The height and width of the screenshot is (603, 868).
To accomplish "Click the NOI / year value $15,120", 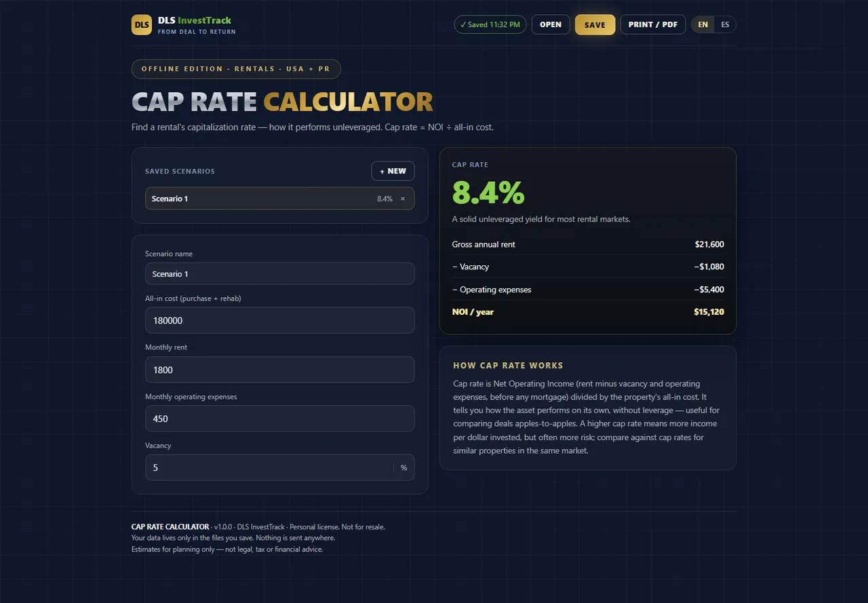I will [x=709, y=312].
